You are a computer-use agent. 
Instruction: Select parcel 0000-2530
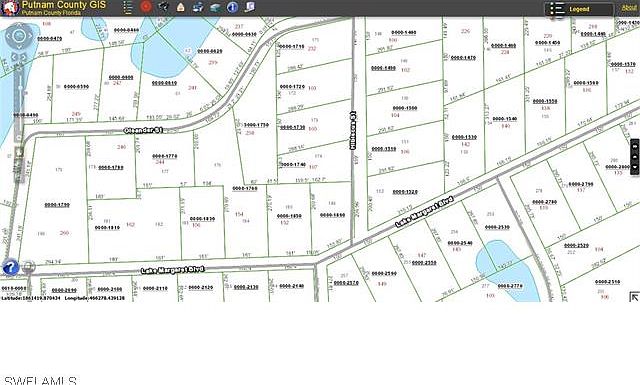497,227
